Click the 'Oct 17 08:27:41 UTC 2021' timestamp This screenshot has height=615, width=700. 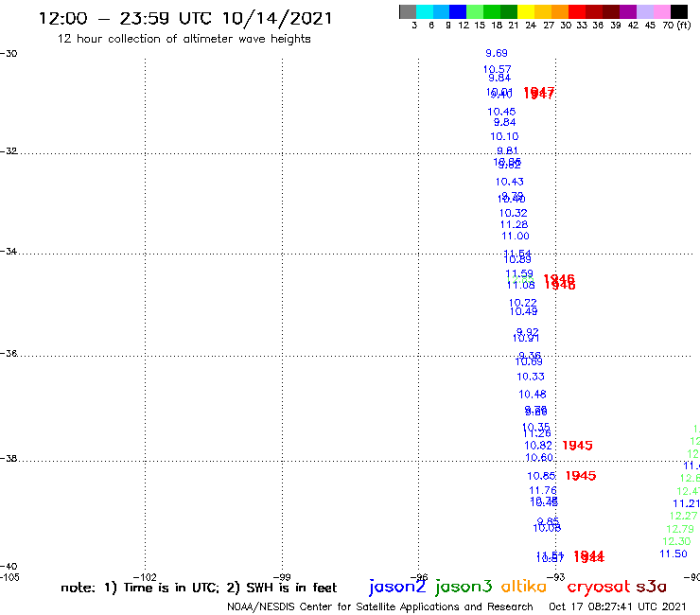click(x=618, y=607)
